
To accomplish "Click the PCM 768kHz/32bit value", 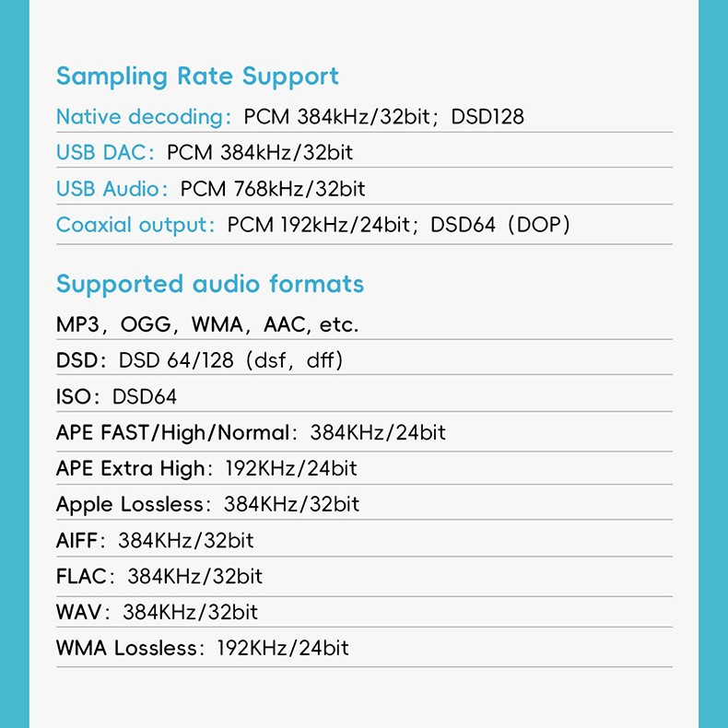I will coord(273,189).
